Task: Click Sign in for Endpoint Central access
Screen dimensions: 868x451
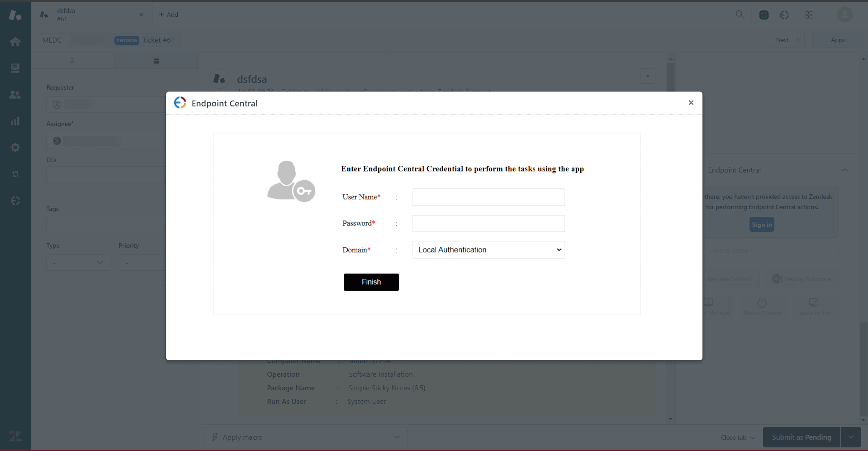Action: point(761,224)
